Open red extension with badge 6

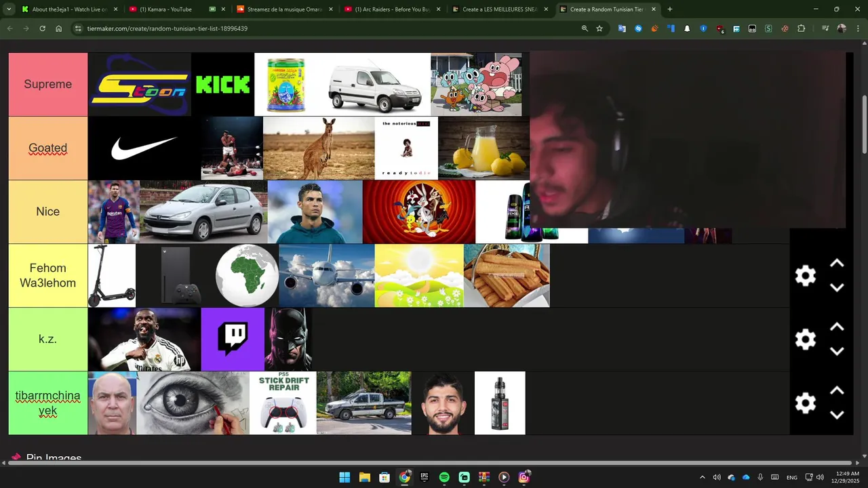pos(719,29)
